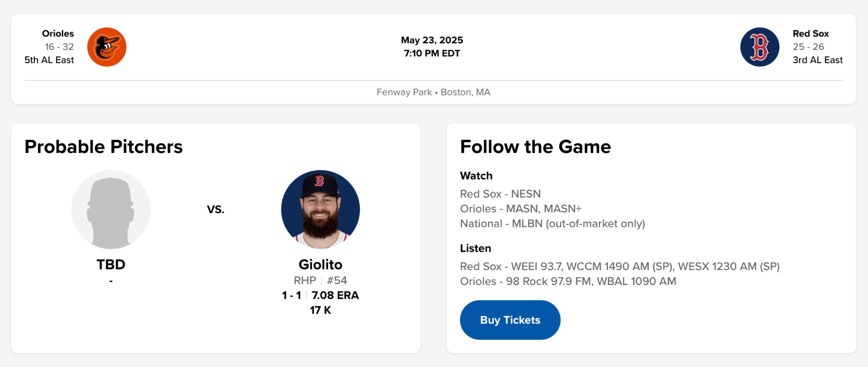Image resolution: width=868 pixels, height=367 pixels.
Task: Click the Follow the Game heading
Action: click(x=535, y=147)
